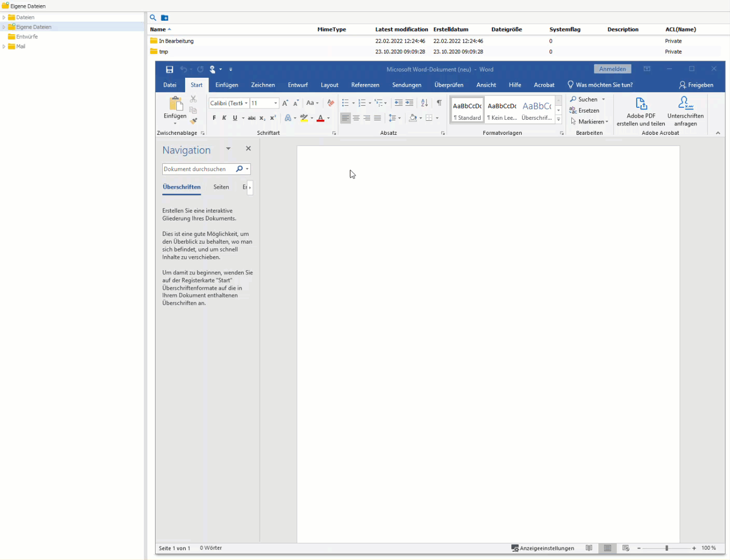This screenshot has width=730, height=560.
Task: Toggle underline formatting (U)
Action: coord(235,118)
